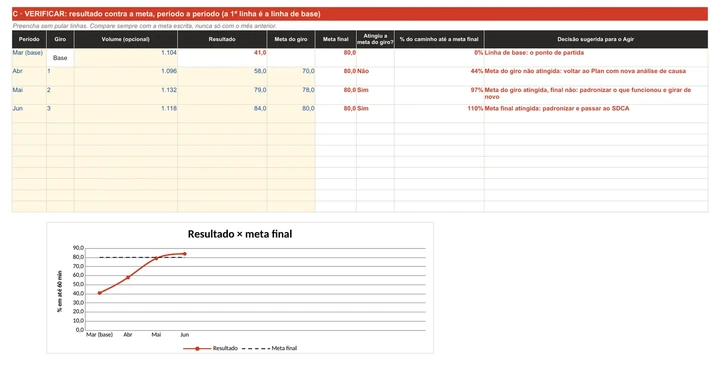Click the result cell showing 41,0
Image resolution: width=720 pixels, height=376 pixels.
pos(222,58)
